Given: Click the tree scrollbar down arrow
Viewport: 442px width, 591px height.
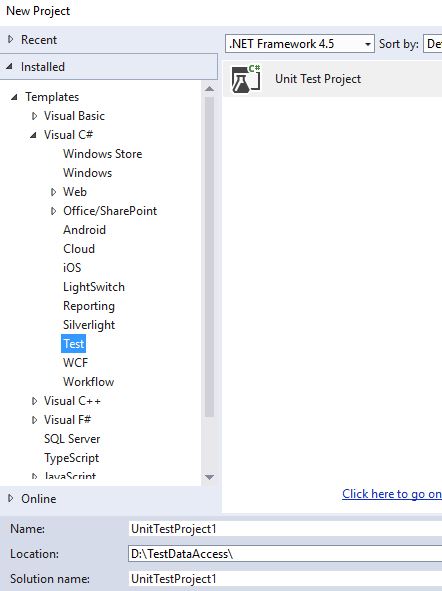Looking at the screenshot, I should (x=210, y=477).
